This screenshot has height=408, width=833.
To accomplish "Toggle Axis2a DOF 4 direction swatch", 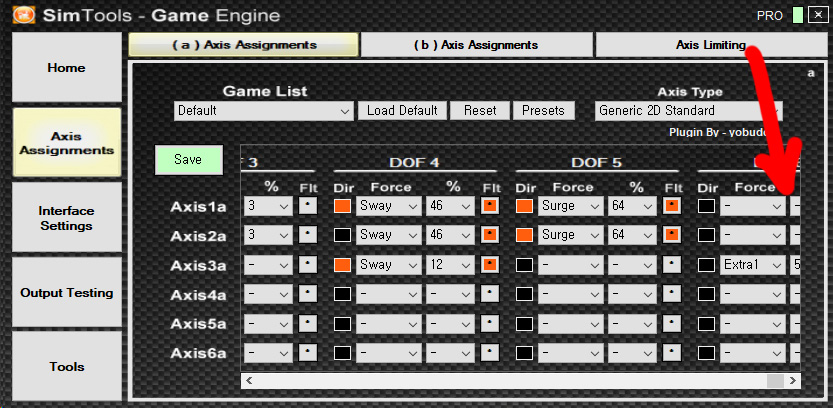I will [342, 235].
